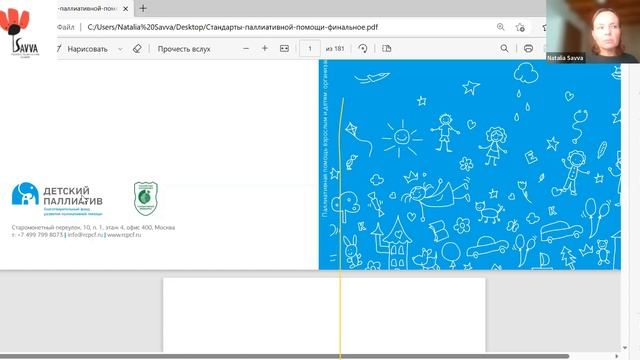Rotate the PDF page
Image resolution: width=640 pixels, height=360 pixels.
tap(362, 48)
